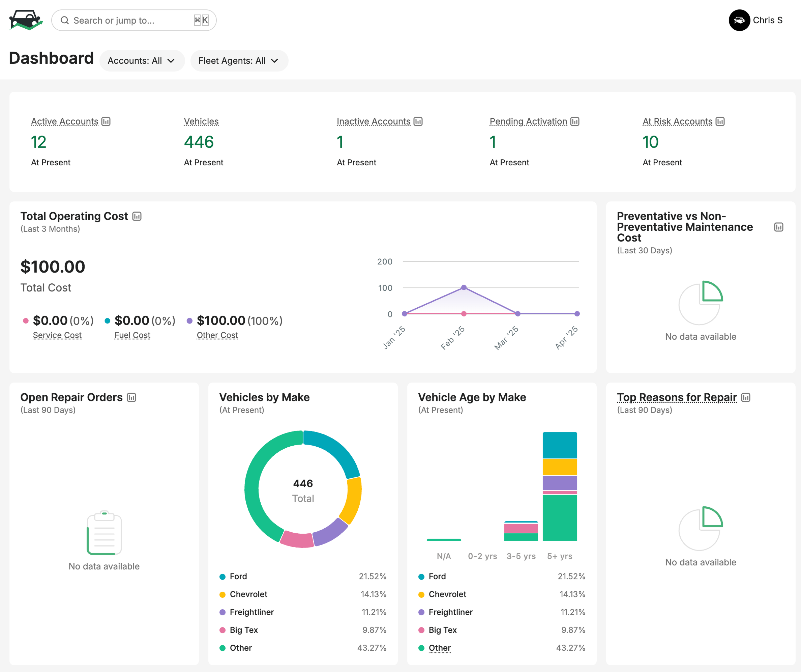Click the Preventative Maintenance Cost report icon

click(778, 227)
